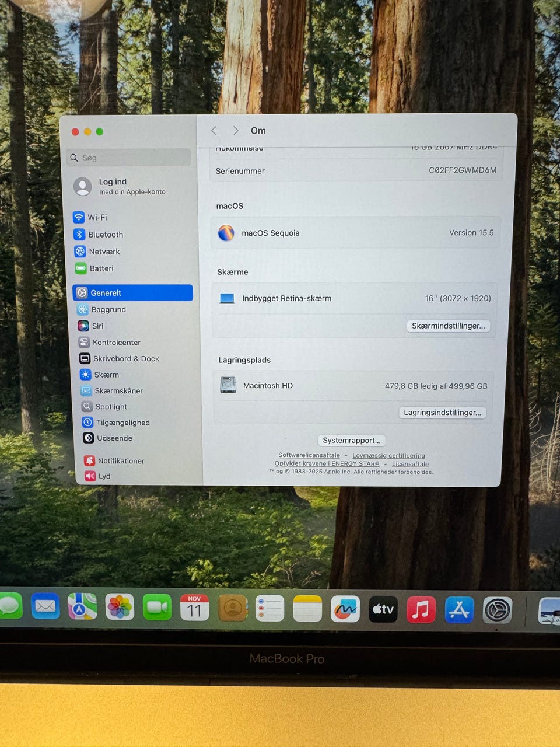The height and width of the screenshot is (747, 560).
Task: Open the Softwarelicensaftale link
Action: click(309, 455)
